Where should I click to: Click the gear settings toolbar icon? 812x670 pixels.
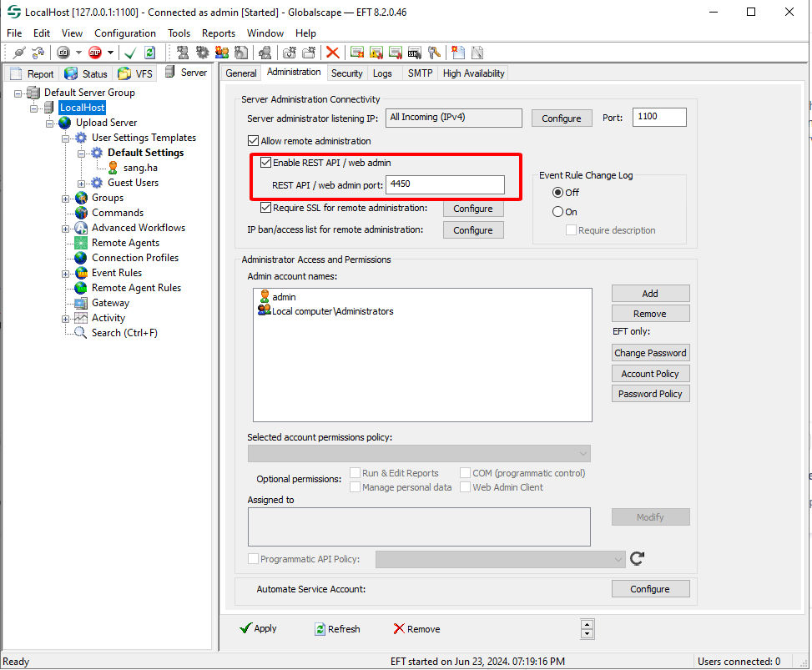[x=202, y=53]
